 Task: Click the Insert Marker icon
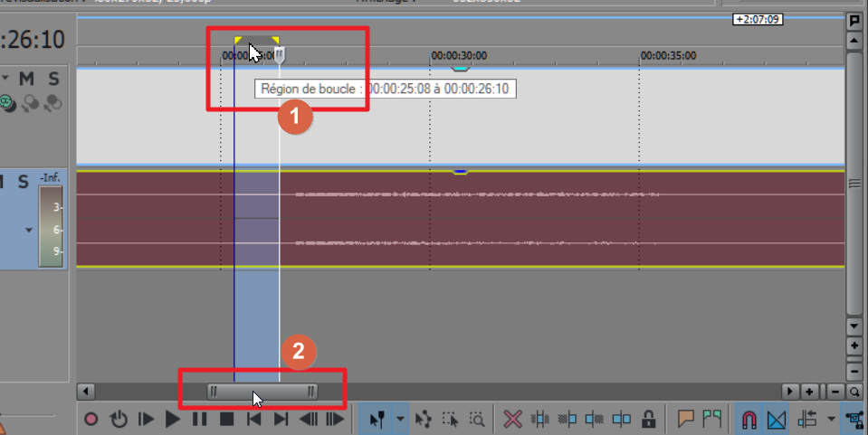click(686, 419)
